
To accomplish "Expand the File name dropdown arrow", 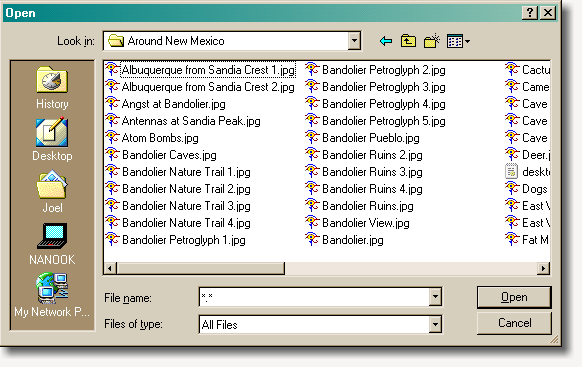I will coord(435,297).
